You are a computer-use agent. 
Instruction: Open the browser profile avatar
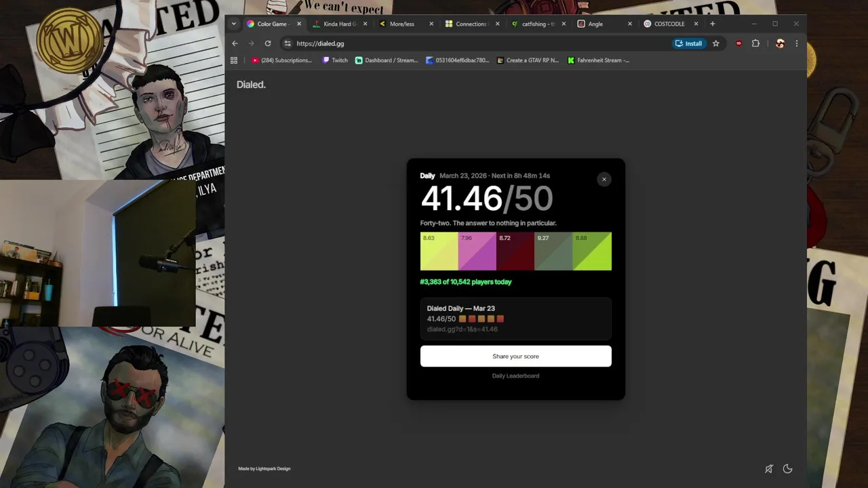point(780,43)
